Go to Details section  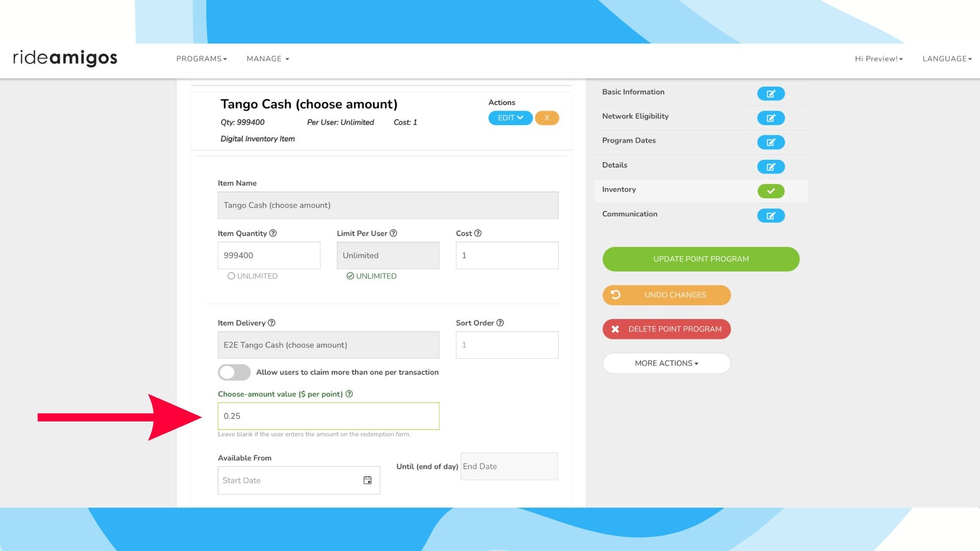click(x=615, y=165)
